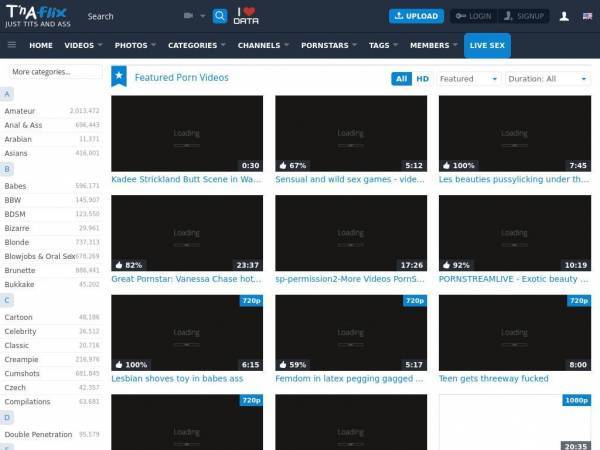
Task: Expand the Photos menu arrow
Action: click(x=154, y=45)
